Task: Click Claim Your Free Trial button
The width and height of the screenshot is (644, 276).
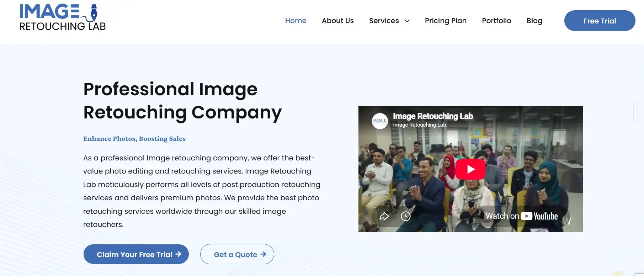Action: click(x=136, y=254)
